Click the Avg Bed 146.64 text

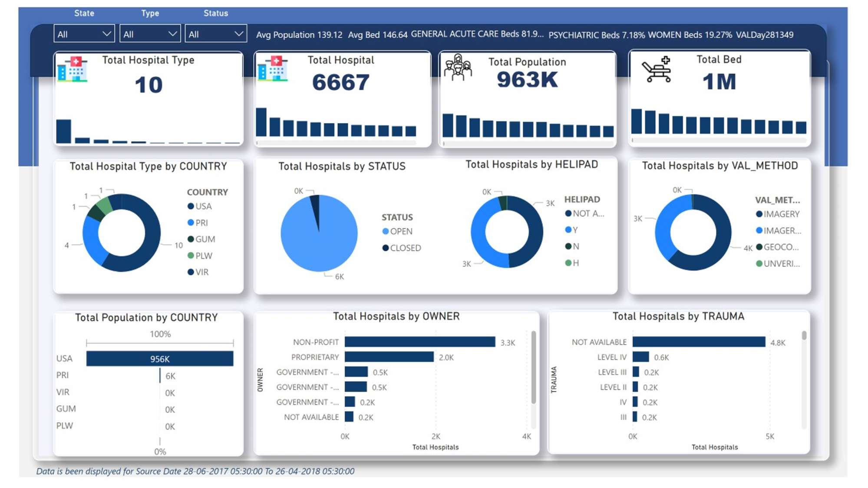378,35
